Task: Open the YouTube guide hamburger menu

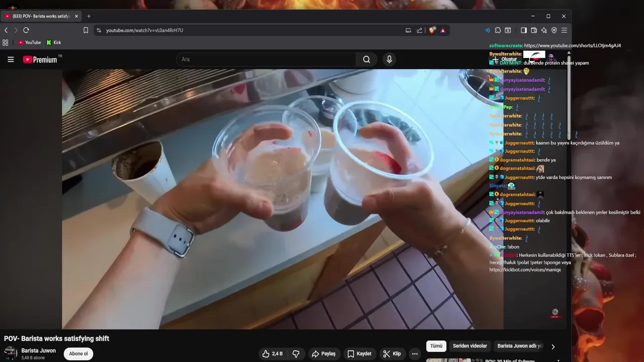Action: click(x=11, y=59)
